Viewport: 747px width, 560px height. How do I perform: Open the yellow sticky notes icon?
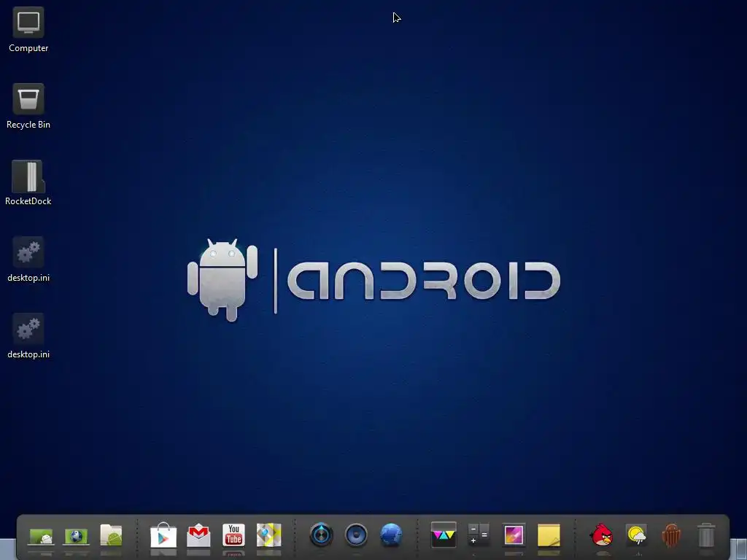point(549,535)
